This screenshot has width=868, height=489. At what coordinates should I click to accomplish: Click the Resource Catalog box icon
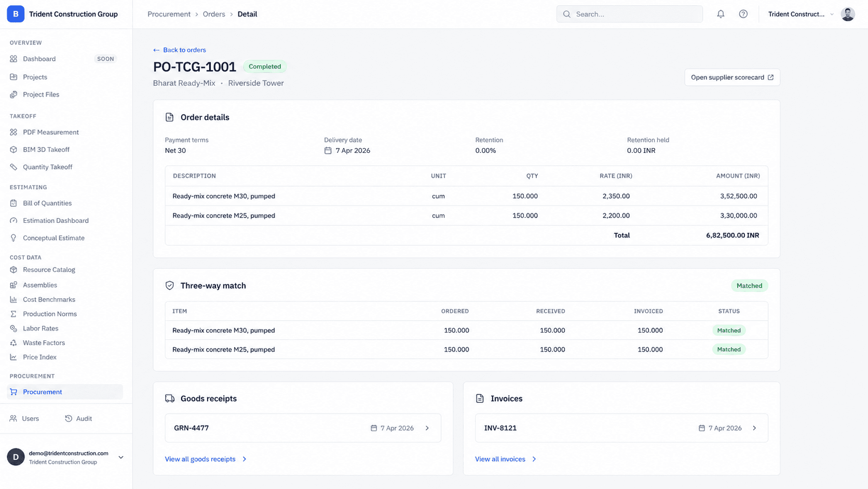(x=13, y=270)
